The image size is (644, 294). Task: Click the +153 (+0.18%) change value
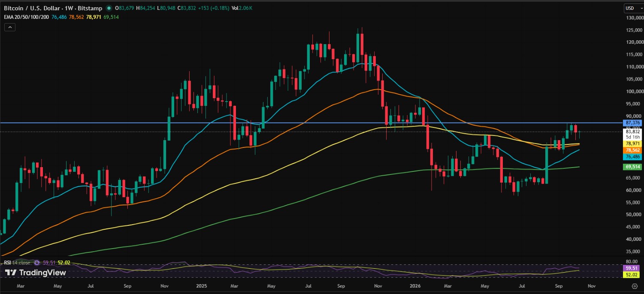(x=214, y=8)
